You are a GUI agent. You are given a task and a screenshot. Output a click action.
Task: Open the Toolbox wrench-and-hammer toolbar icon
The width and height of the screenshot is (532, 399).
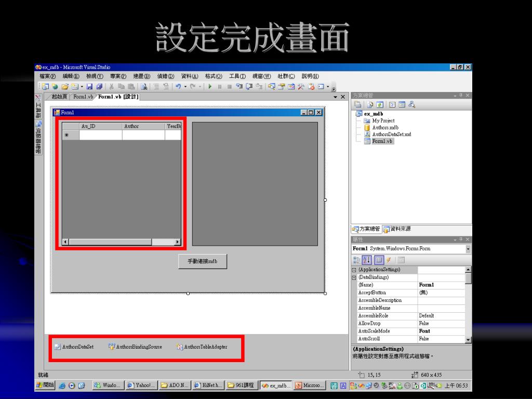point(301,87)
